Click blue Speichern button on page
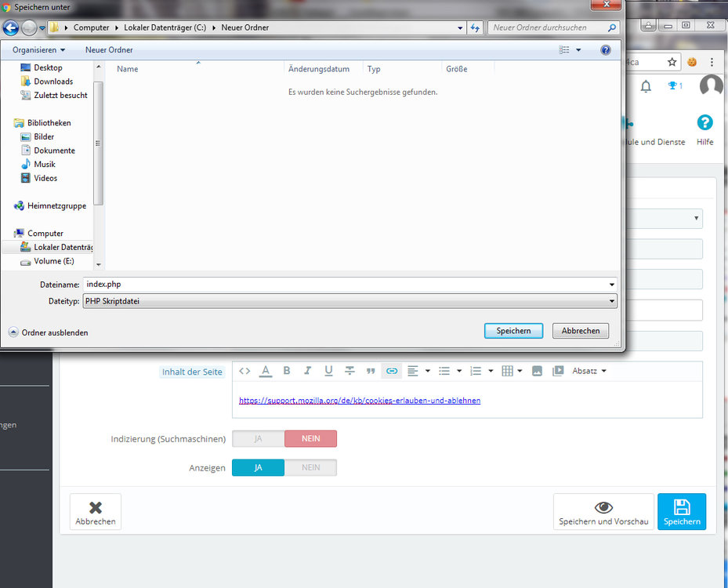The width and height of the screenshot is (728, 588). pos(682,511)
